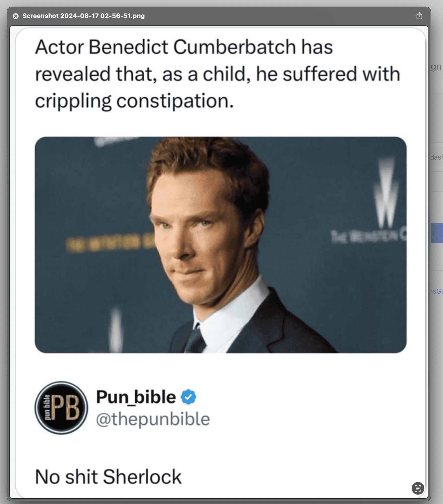
Task: Click the partially visible "dash" text at right edge
Action: coord(437,157)
